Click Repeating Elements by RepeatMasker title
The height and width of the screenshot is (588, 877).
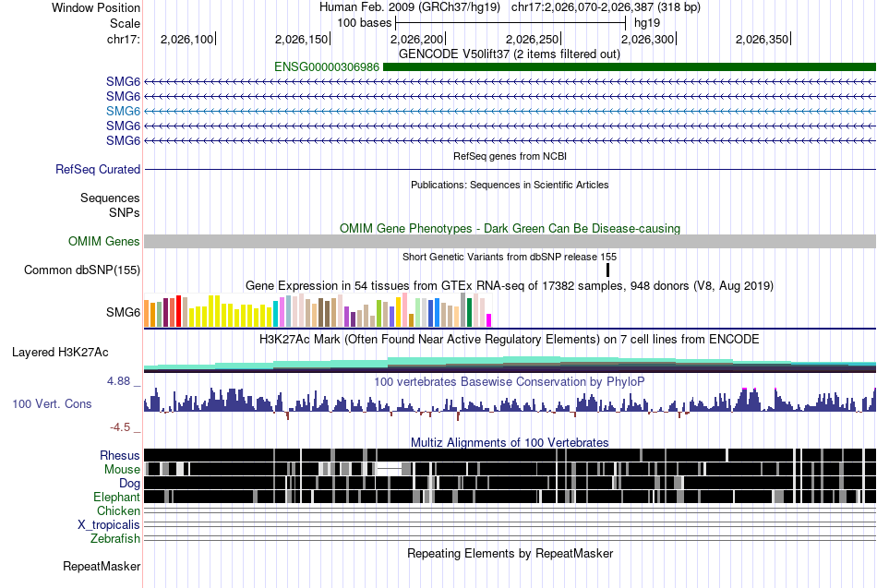511,553
